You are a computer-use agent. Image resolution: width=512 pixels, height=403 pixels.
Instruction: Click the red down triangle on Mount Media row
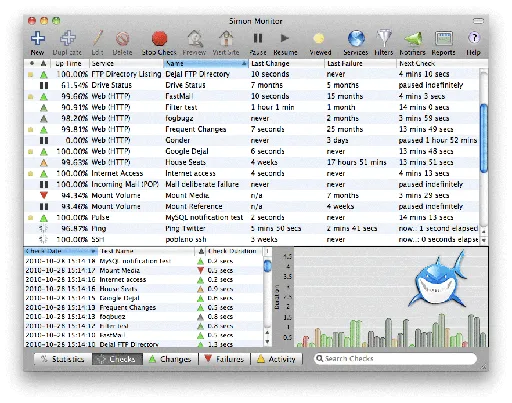(x=44, y=195)
